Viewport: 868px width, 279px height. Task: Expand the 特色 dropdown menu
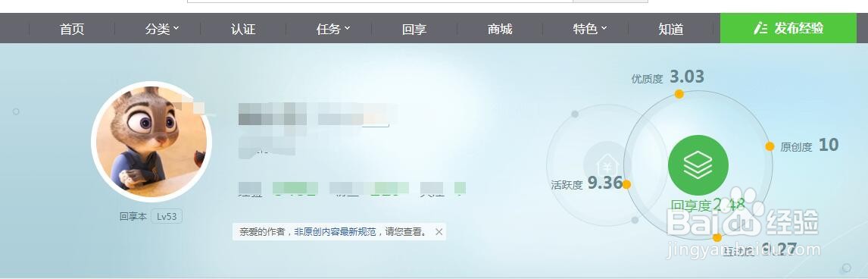tap(590, 29)
